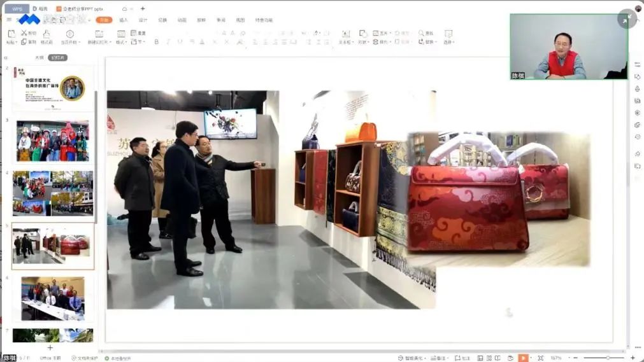The height and width of the screenshot is (362, 644).
Task: Open the hamburger file menu
Action: click(9, 19)
